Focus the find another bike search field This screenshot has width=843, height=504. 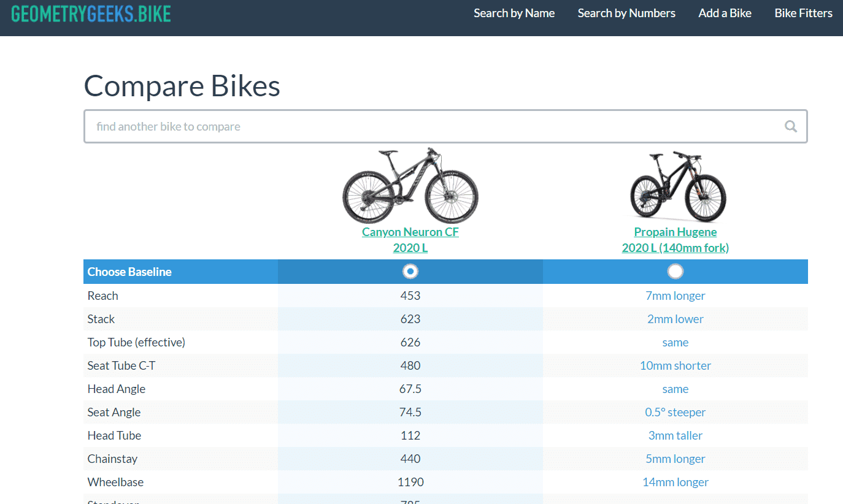(429, 126)
